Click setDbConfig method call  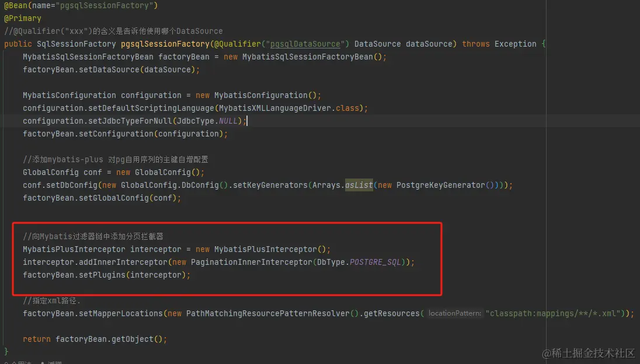tap(72, 185)
